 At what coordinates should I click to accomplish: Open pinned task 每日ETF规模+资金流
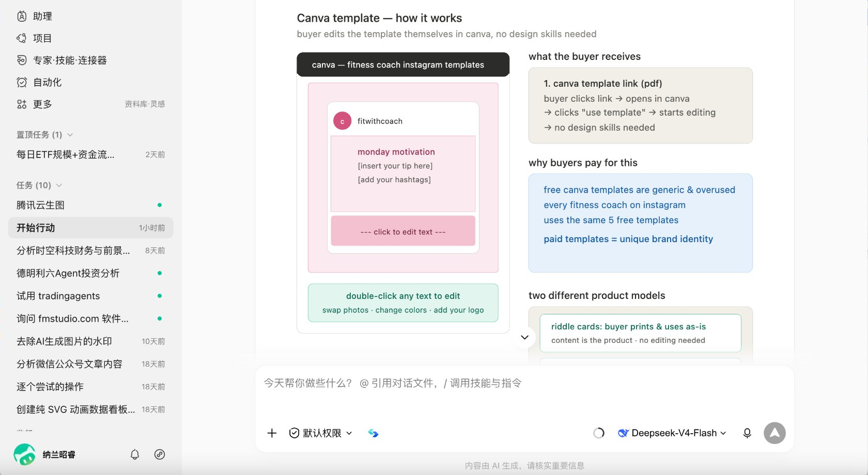(90, 154)
